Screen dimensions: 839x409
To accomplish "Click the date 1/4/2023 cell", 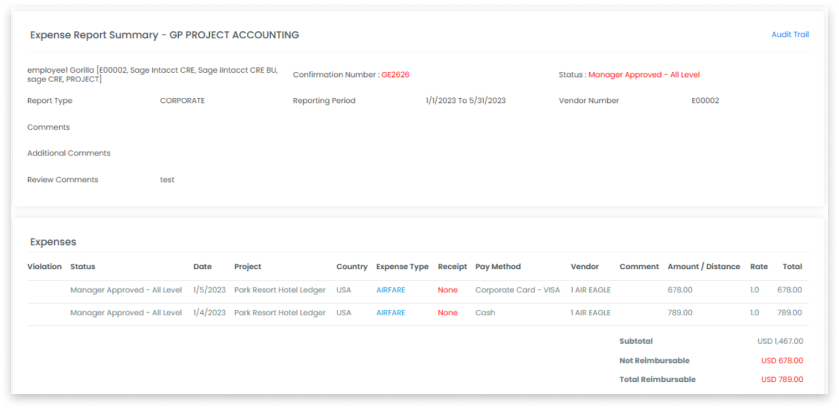I will (x=210, y=313).
